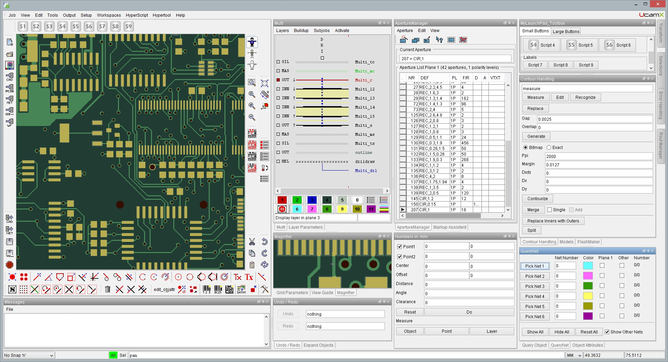Select the first Tx text tool icon
Screen dimensions: 668x362
tap(237, 277)
